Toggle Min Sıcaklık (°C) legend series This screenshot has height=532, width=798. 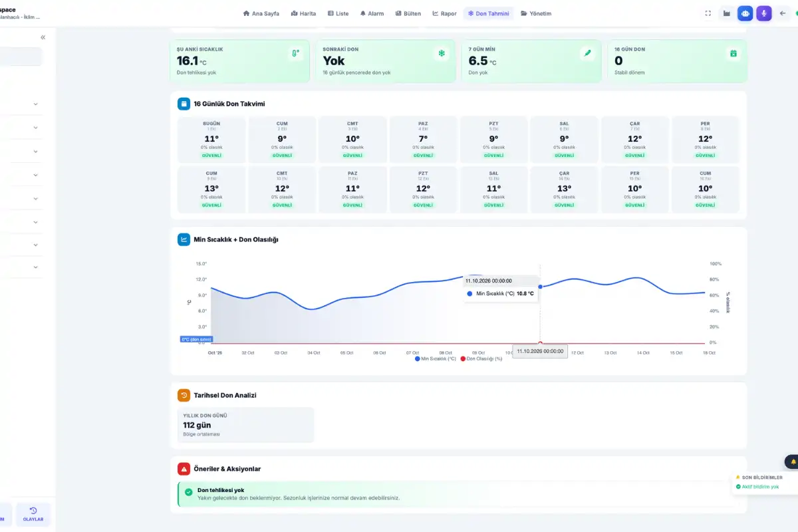pyautogui.click(x=436, y=358)
